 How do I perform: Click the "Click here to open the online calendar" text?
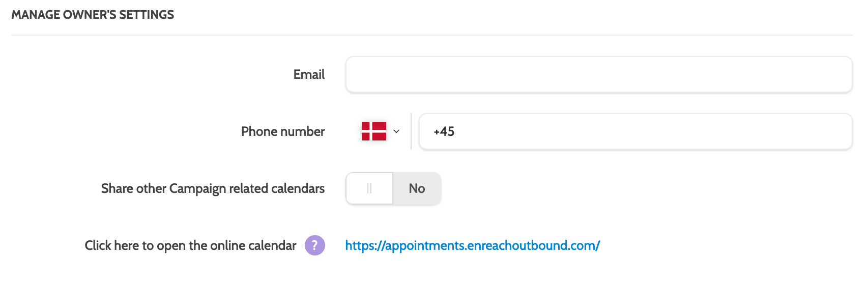pyautogui.click(x=190, y=245)
